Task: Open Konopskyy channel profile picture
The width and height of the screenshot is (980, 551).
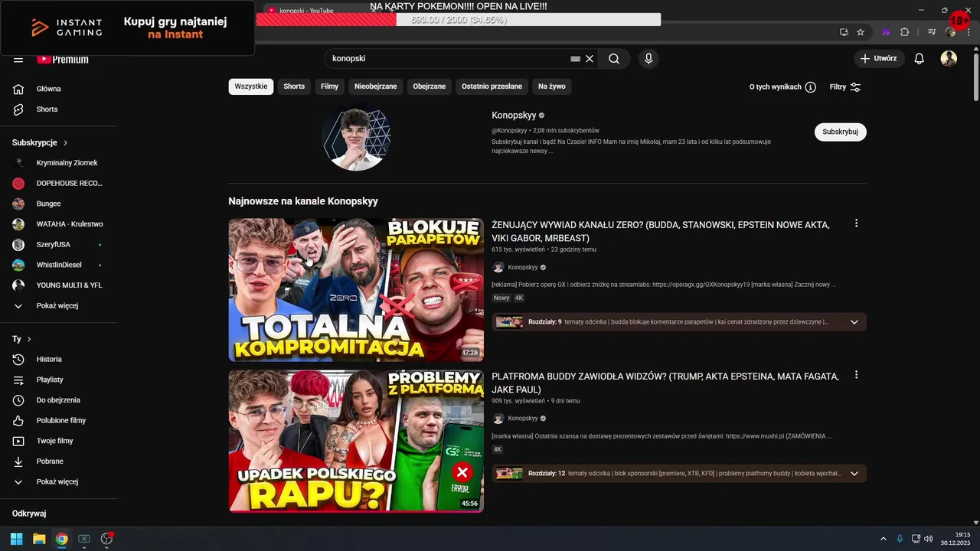Action: 356,137
